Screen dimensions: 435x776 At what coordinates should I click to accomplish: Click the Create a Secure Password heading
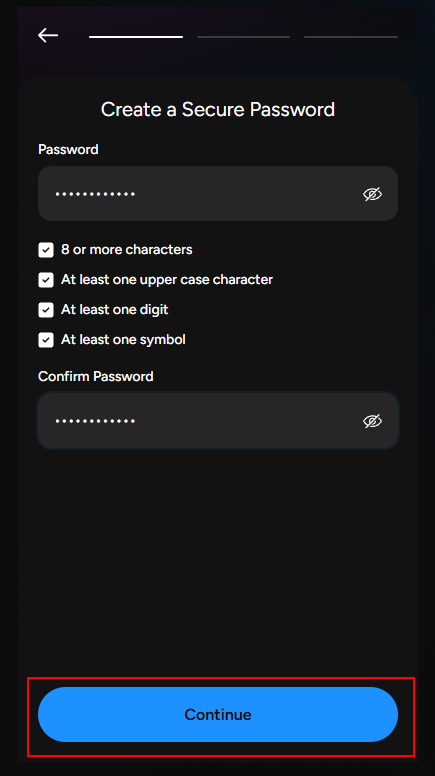218,109
